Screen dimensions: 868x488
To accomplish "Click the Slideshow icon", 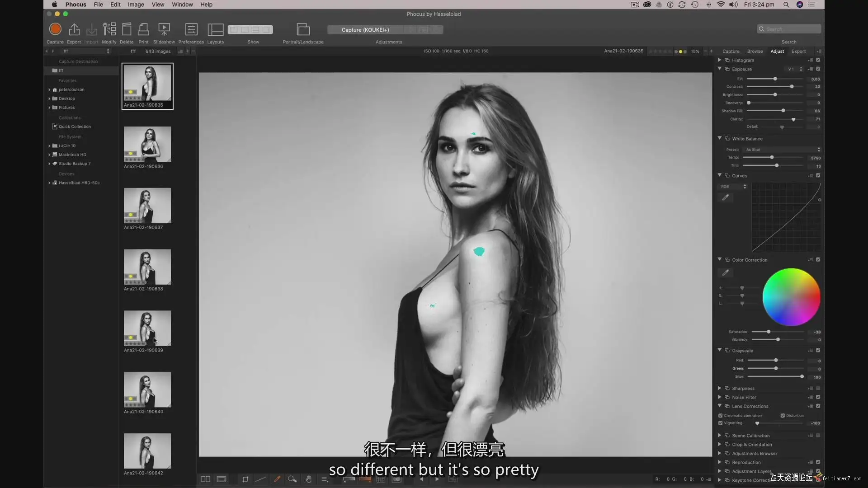I will click(x=164, y=30).
